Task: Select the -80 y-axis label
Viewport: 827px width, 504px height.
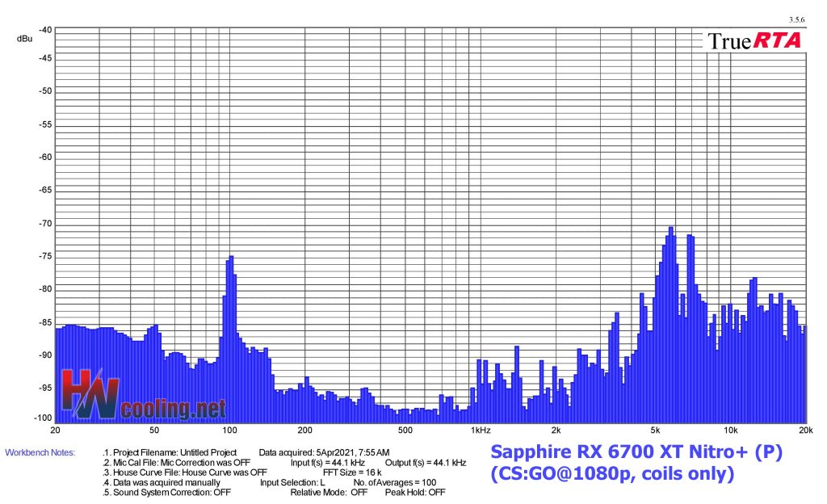Action: click(x=45, y=289)
